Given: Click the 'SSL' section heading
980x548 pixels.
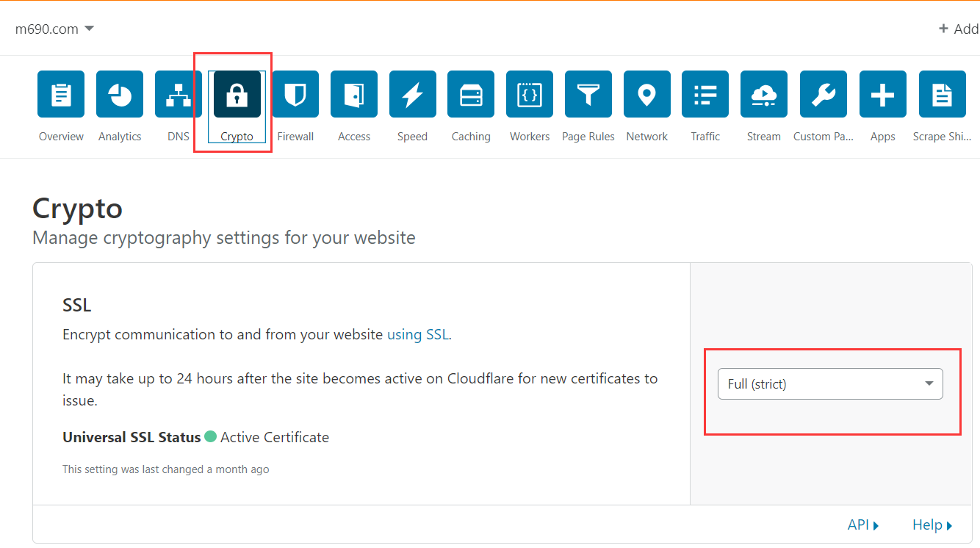Looking at the screenshot, I should click(76, 304).
